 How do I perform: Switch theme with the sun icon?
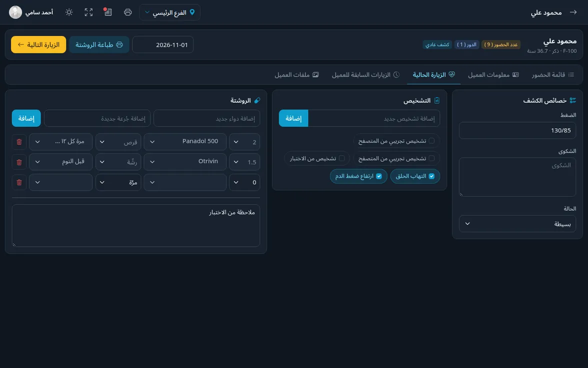[x=69, y=13]
